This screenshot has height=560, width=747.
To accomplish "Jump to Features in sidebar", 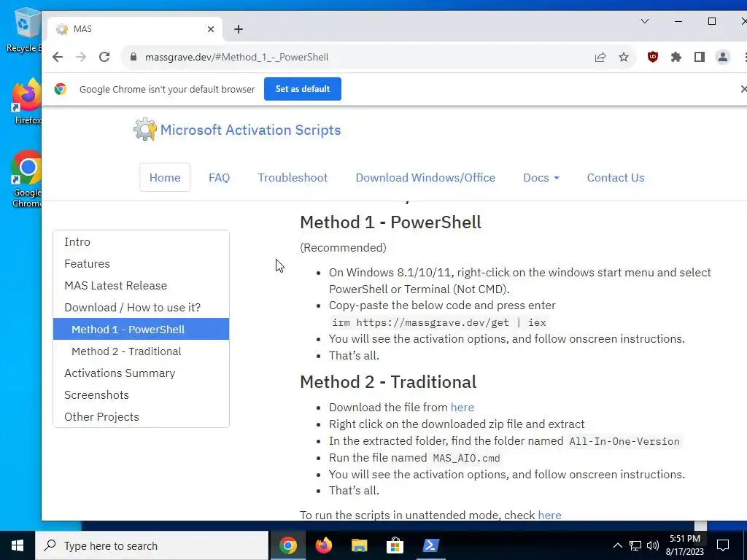I will tap(141, 264).
